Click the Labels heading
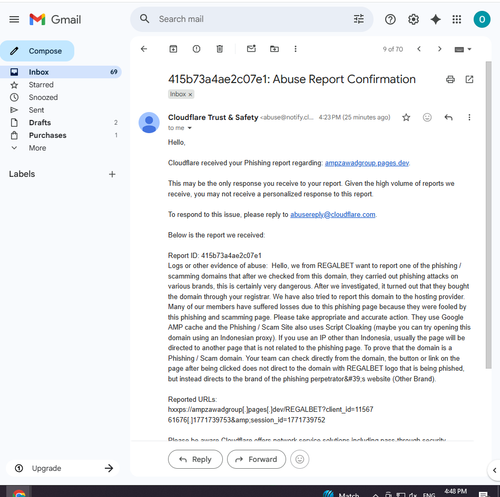The height and width of the screenshot is (497, 500). [22, 174]
